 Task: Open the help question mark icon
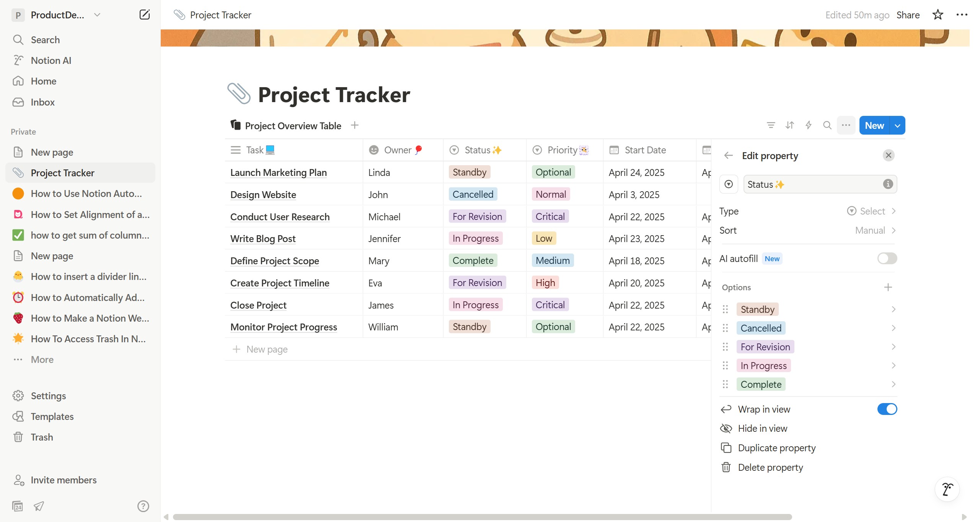(143, 506)
